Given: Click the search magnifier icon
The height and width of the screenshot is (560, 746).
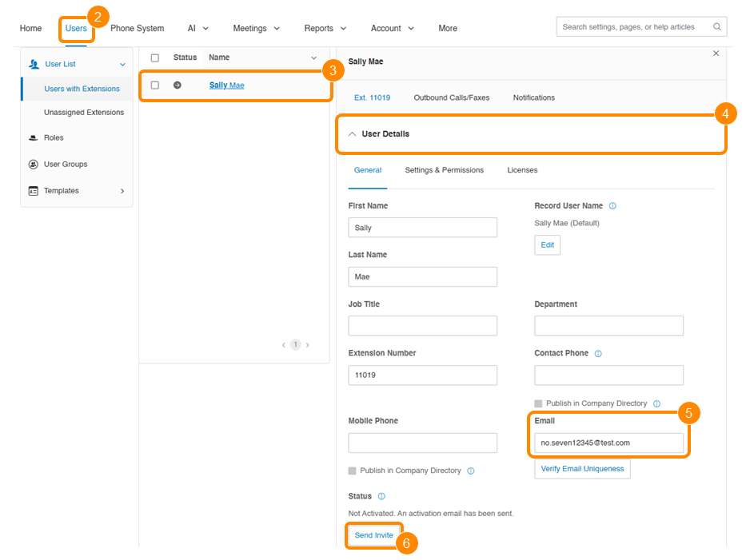Looking at the screenshot, I should pyautogui.click(x=716, y=27).
